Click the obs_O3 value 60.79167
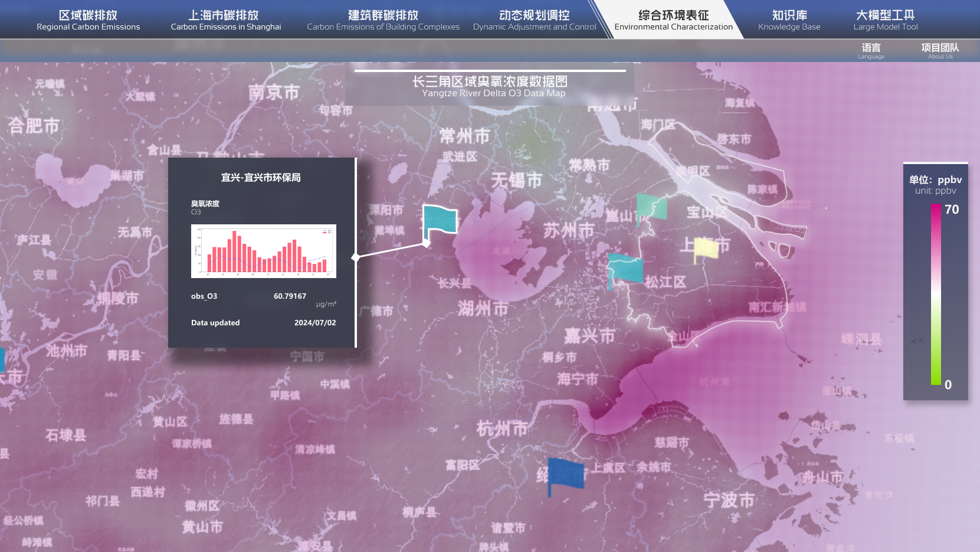 coord(290,296)
